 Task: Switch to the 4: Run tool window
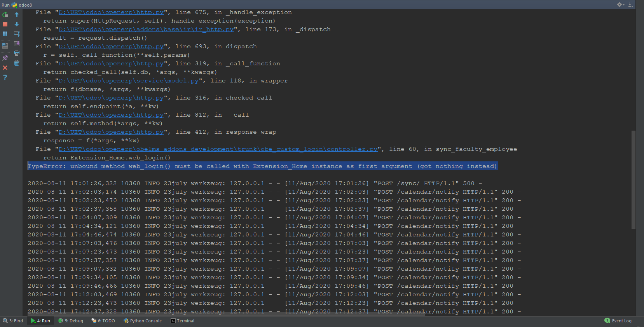tap(40, 321)
